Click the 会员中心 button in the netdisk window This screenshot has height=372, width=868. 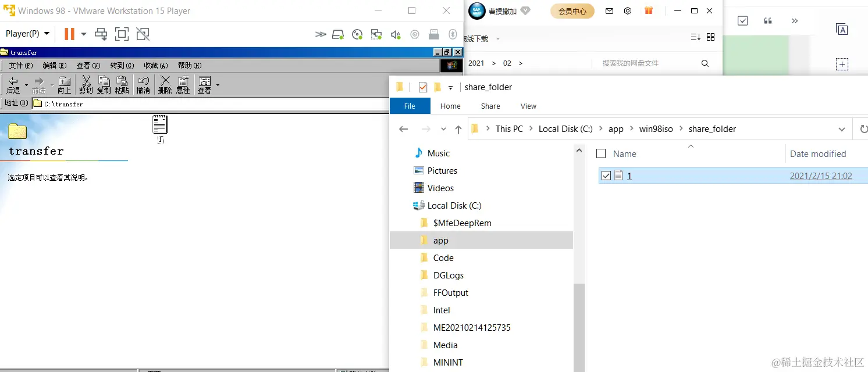[572, 11]
